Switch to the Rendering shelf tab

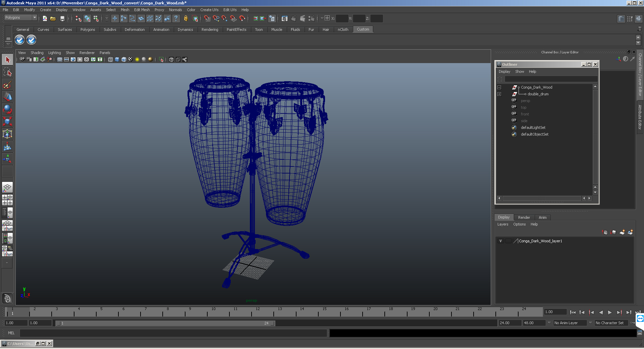click(x=210, y=30)
